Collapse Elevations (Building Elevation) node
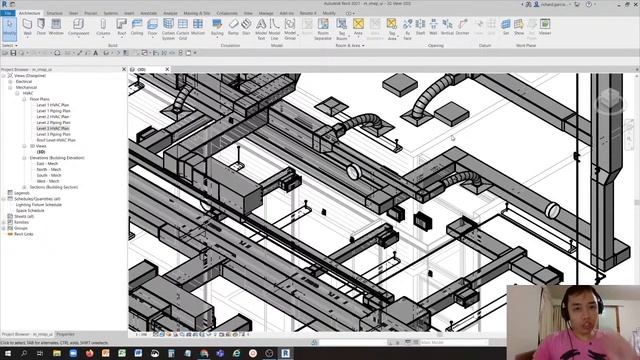Image resolution: width=640 pixels, height=360 pixels. (x=24, y=158)
